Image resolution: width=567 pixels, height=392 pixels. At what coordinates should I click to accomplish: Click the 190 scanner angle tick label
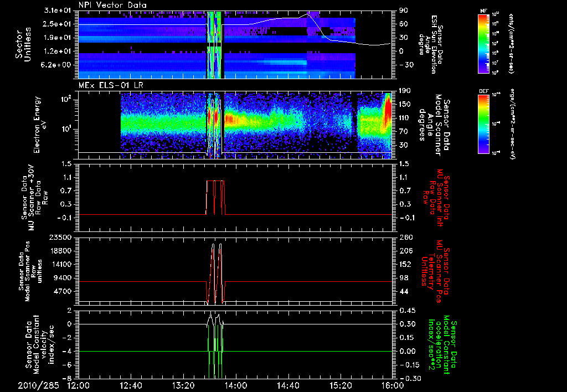(x=404, y=91)
